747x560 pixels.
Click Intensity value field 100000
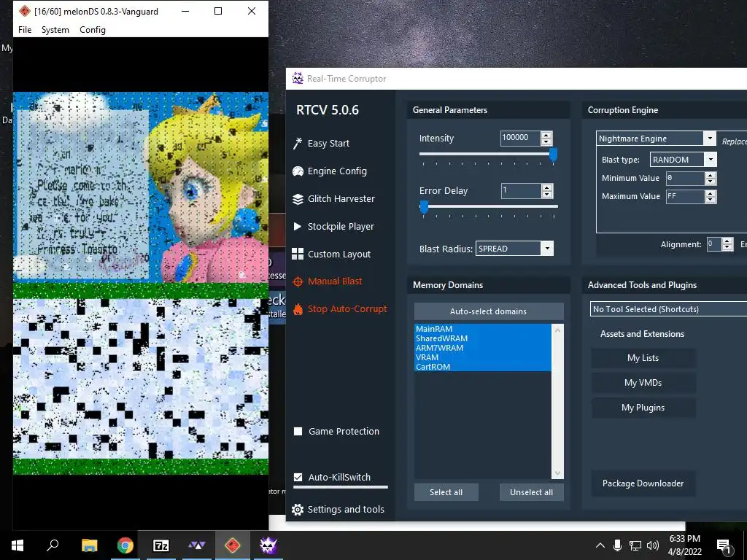click(520, 138)
